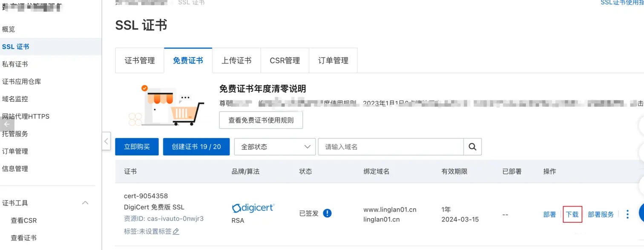The width and height of the screenshot is (644, 250).
Task: Click the 创建证书 19 / 20 button
Action: click(x=196, y=147)
